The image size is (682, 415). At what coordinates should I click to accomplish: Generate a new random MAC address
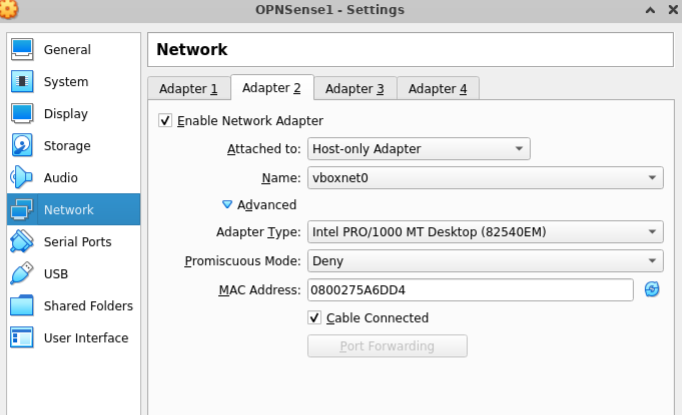(x=652, y=290)
